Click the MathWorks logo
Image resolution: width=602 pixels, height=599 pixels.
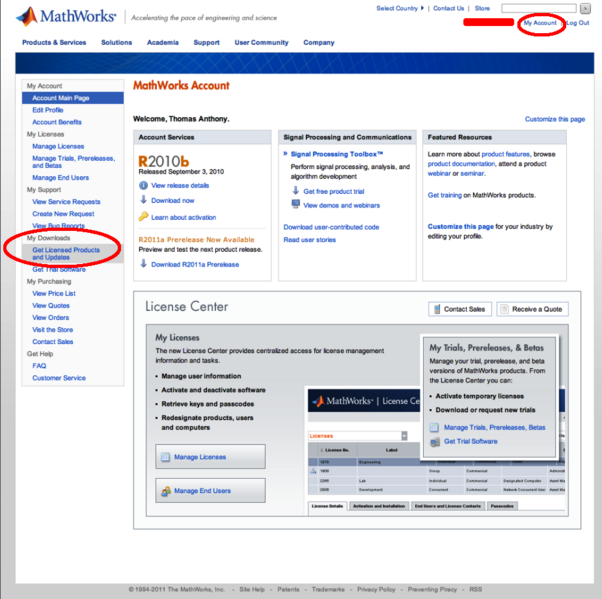66,17
